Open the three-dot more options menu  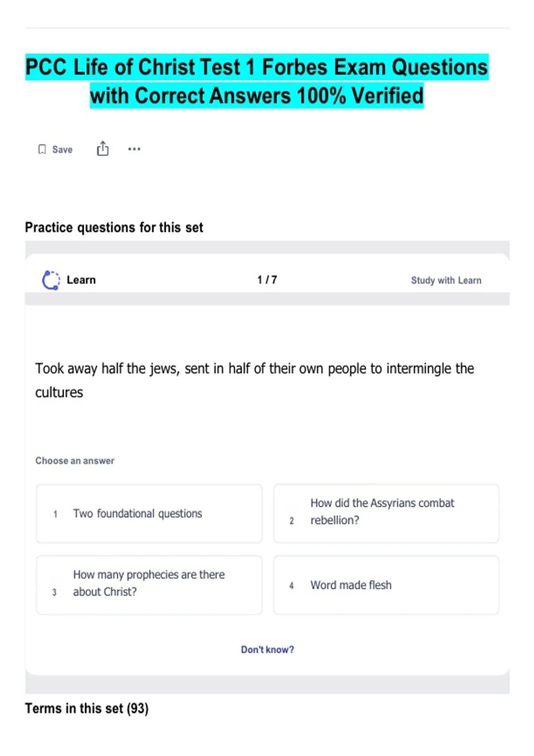tap(134, 149)
